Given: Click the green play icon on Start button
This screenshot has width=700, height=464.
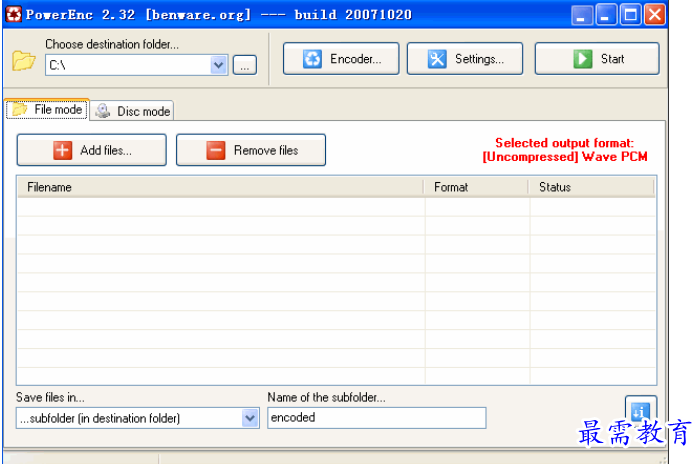Looking at the screenshot, I should pos(583,59).
